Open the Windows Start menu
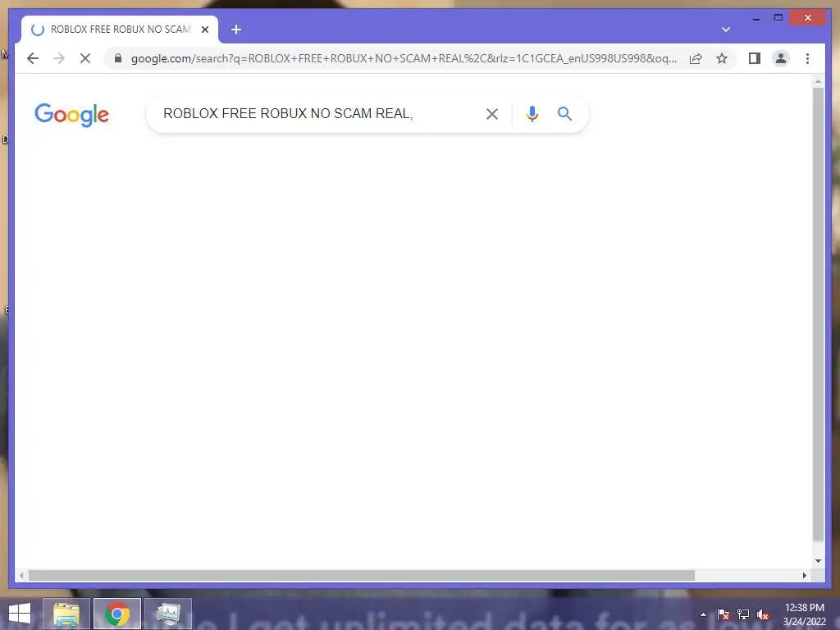This screenshot has height=630, width=840. [20, 614]
